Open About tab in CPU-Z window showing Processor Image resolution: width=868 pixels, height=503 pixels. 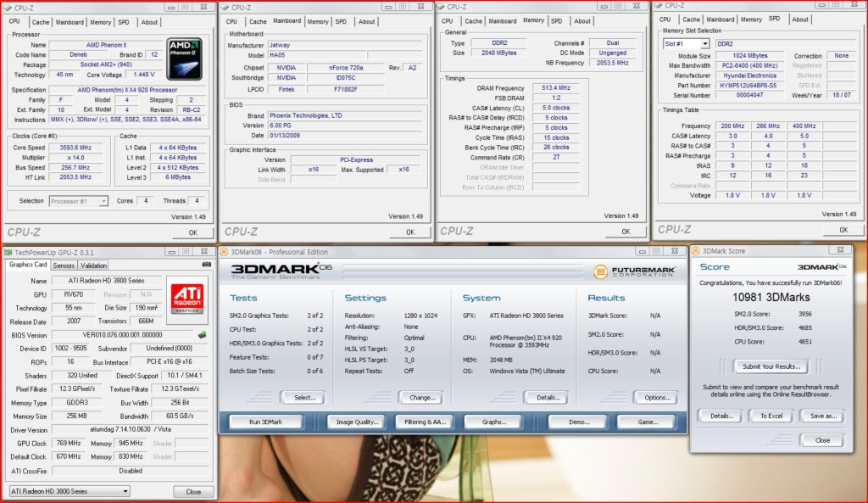pos(149,22)
